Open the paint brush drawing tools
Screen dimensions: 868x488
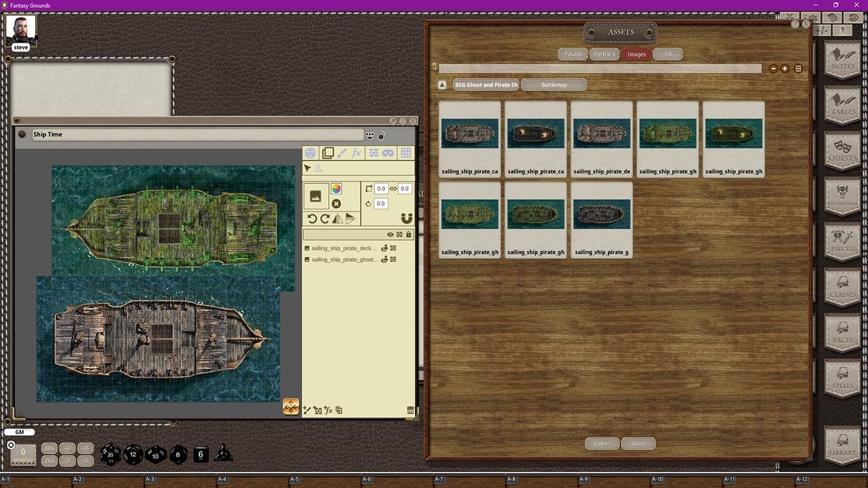341,153
